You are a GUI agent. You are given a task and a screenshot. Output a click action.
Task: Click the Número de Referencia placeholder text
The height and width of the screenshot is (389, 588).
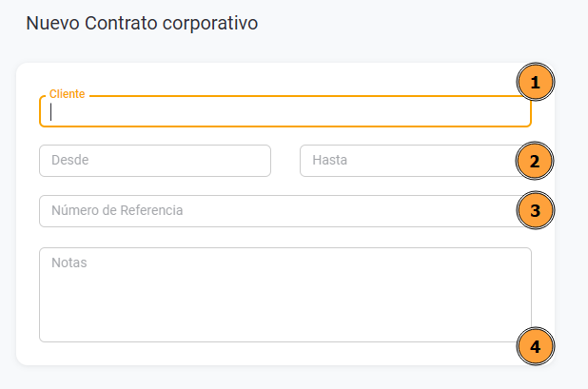pos(116,210)
